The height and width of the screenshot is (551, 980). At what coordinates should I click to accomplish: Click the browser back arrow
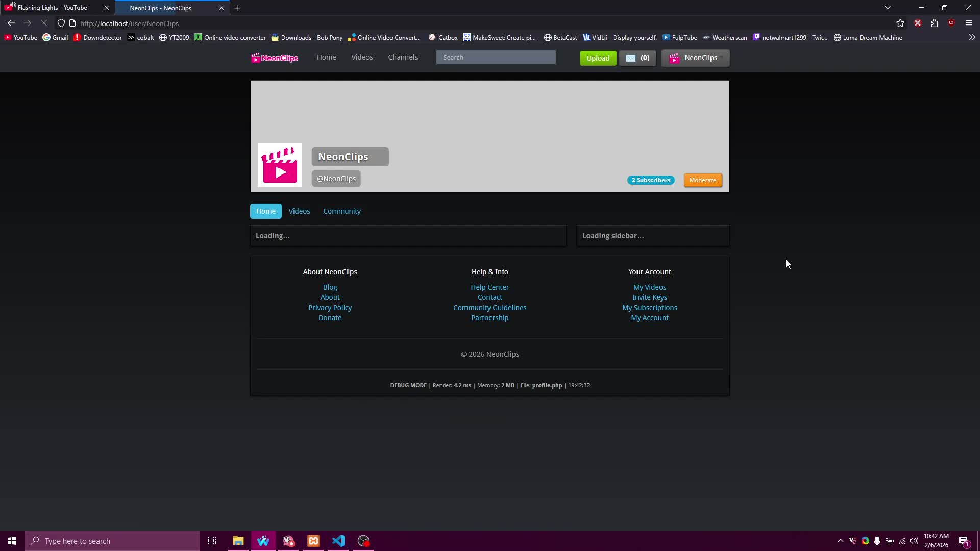pyautogui.click(x=11, y=23)
